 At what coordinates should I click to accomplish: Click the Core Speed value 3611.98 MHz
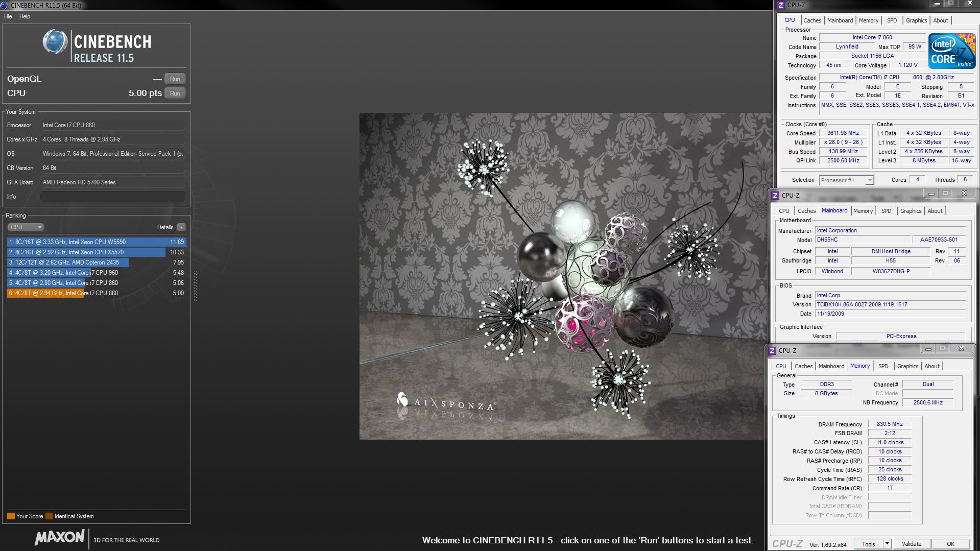(x=843, y=133)
